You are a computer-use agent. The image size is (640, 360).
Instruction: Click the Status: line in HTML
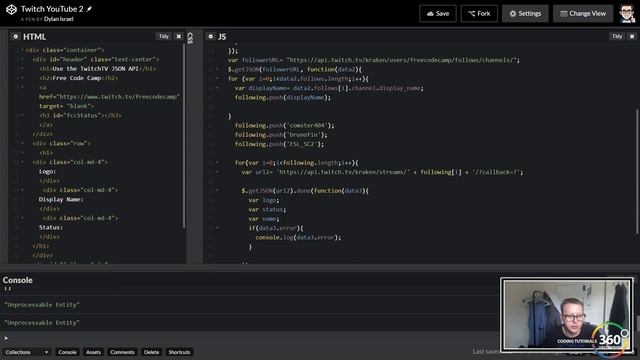click(51, 227)
